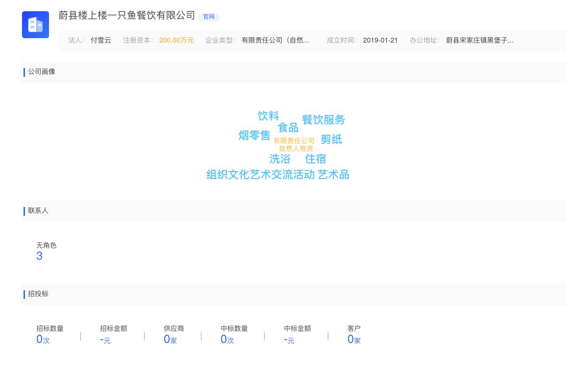Click the 中标金额 label
The height and width of the screenshot is (368, 588).
click(297, 329)
